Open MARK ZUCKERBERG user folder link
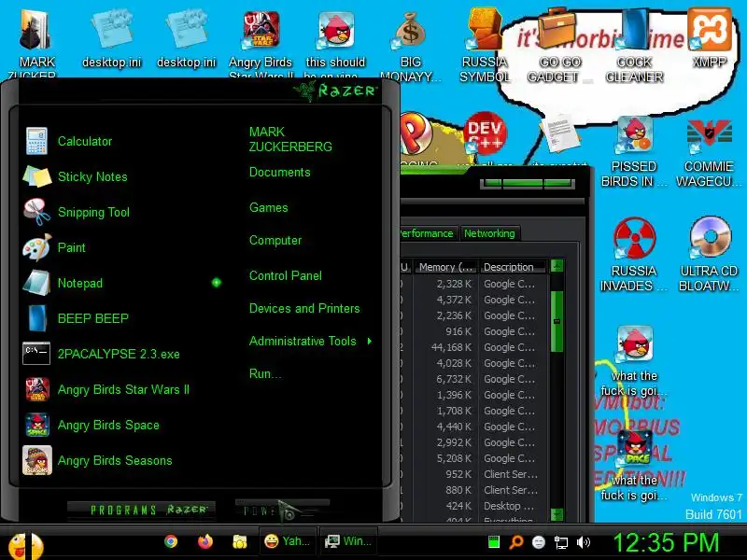This screenshot has height=560, width=747. click(x=290, y=139)
